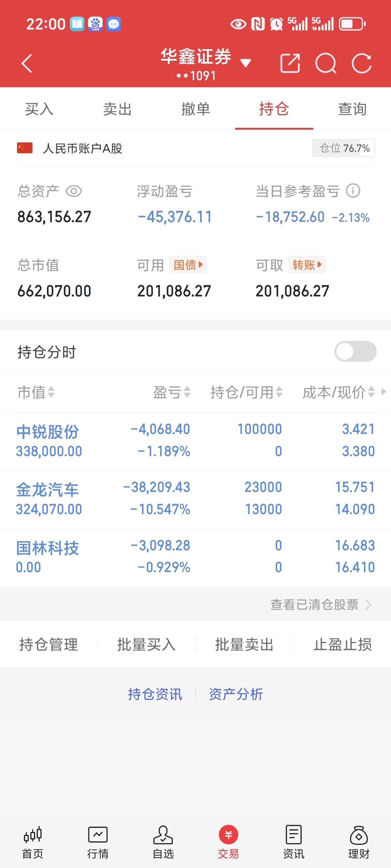Sort holdings by 盈亏 column
Viewport: 391px width, 868px height.
pyautogui.click(x=172, y=392)
